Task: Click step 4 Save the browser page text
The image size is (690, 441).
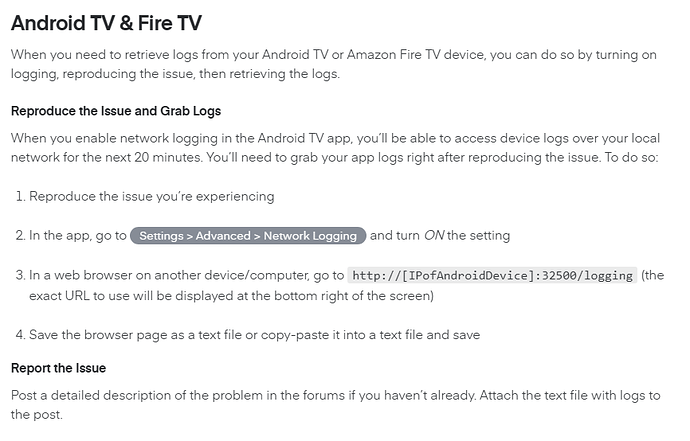Action: [254, 335]
